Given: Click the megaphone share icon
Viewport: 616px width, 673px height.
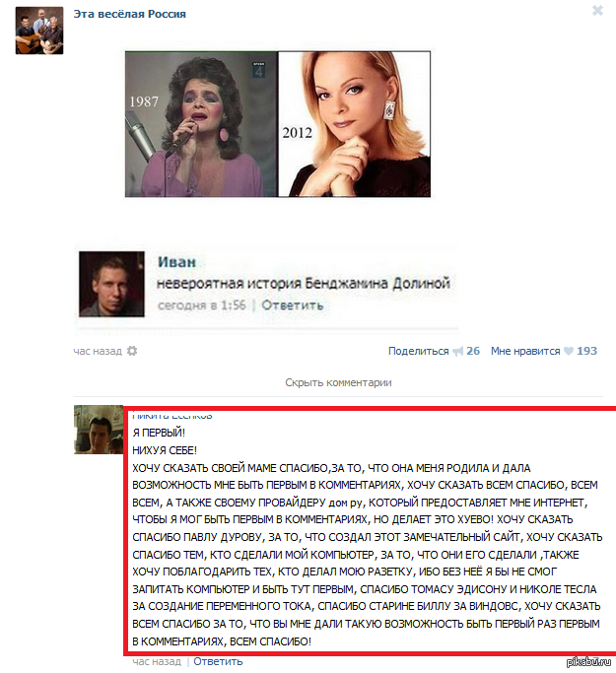Looking at the screenshot, I should click(x=457, y=352).
